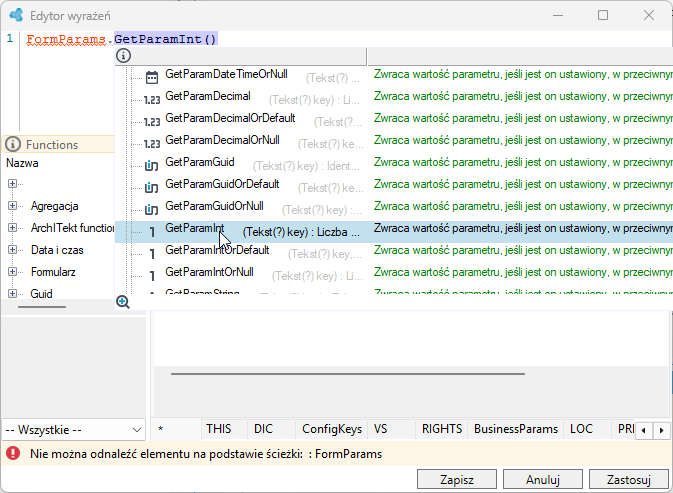Click the Anuluj button
Viewport: 673px width, 493px height.
click(x=543, y=479)
